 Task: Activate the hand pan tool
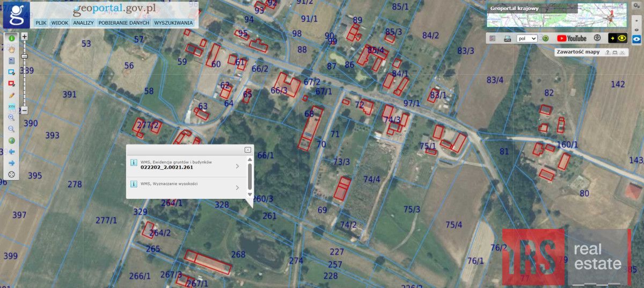click(11, 50)
